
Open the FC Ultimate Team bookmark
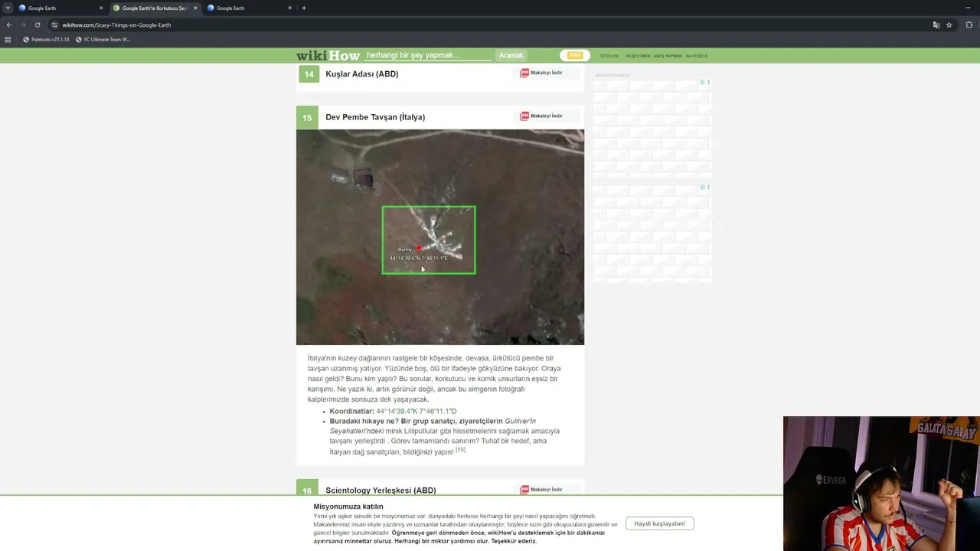pyautogui.click(x=103, y=39)
